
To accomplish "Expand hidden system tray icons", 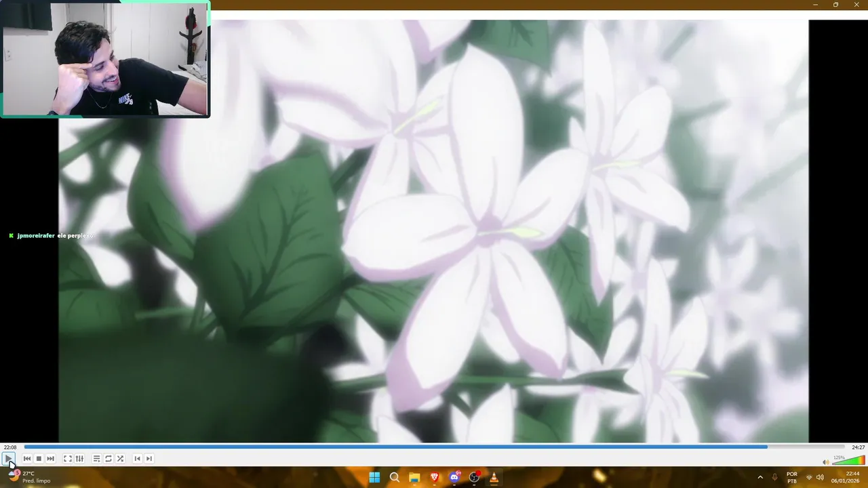I will pyautogui.click(x=760, y=477).
